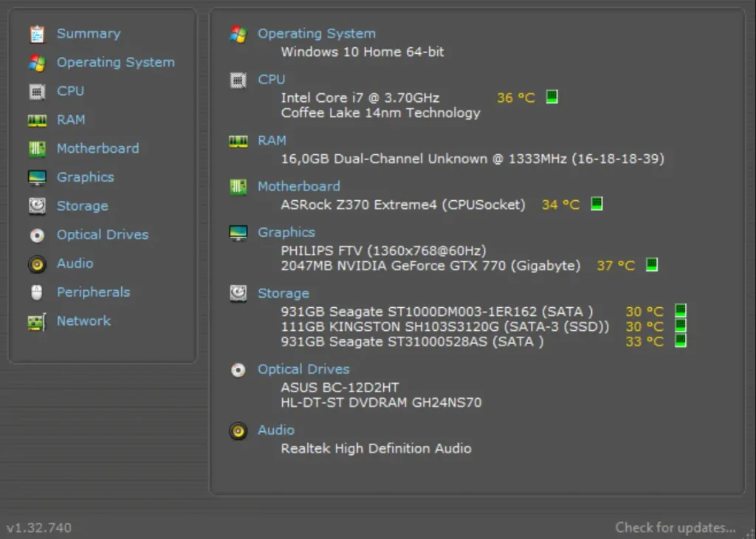Click the Graphics section heading text
756x539 pixels.
click(286, 232)
